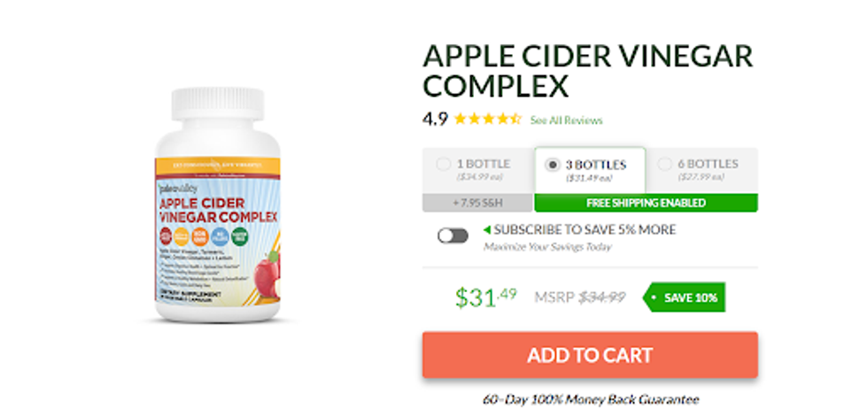Choose the 6 Bottles radio option
The height and width of the screenshot is (408, 868).
point(665,165)
